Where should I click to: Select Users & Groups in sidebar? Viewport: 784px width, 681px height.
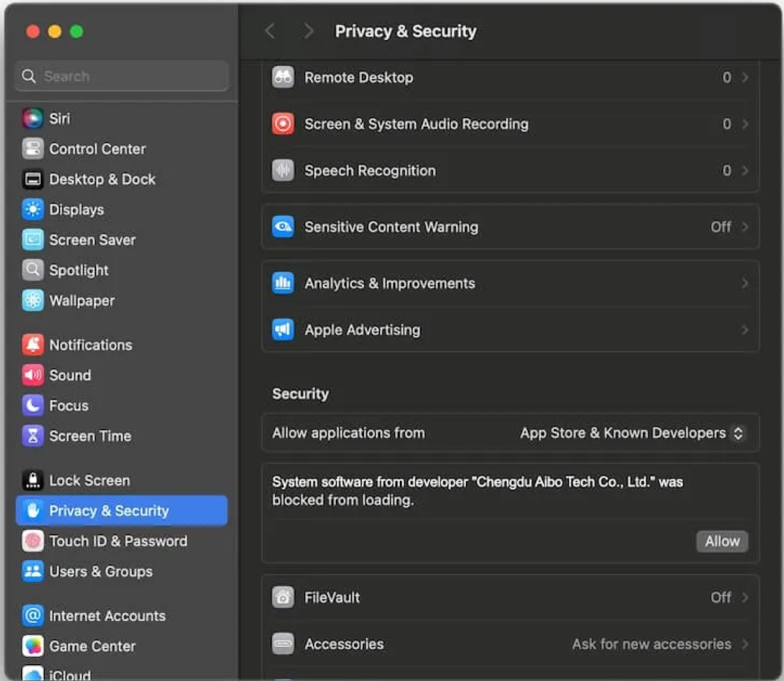click(x=122, y=571)
